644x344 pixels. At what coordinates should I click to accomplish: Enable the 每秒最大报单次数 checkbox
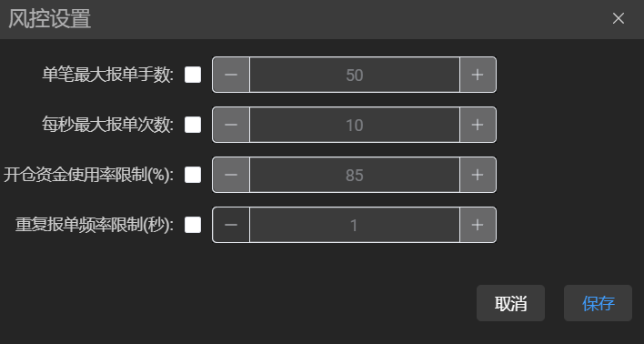(193, 125)
